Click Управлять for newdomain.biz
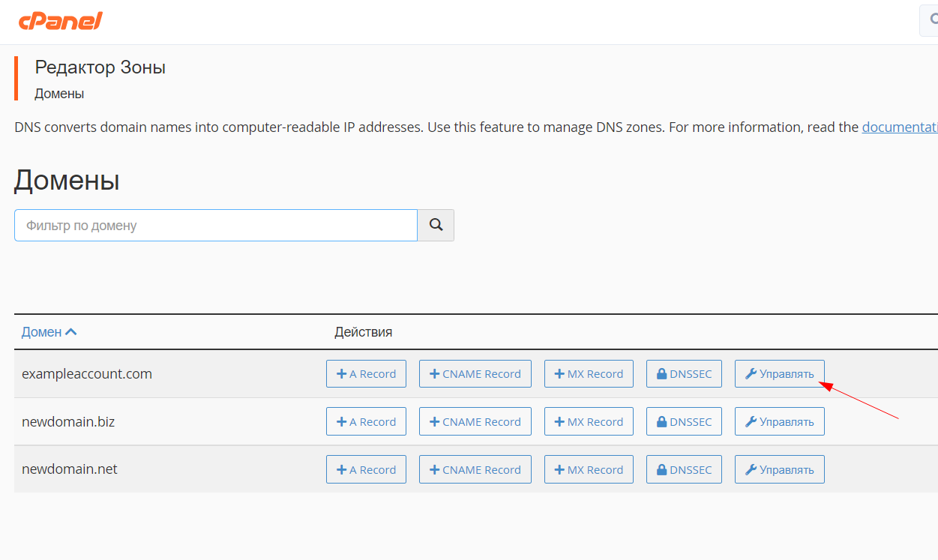The width and height of the screenshot is (938, 560). 779,422
